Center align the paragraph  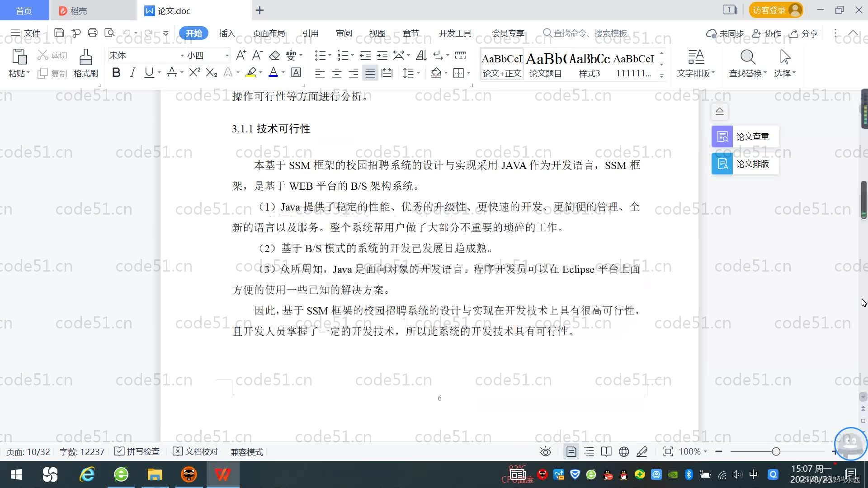[x=336, y=72]
